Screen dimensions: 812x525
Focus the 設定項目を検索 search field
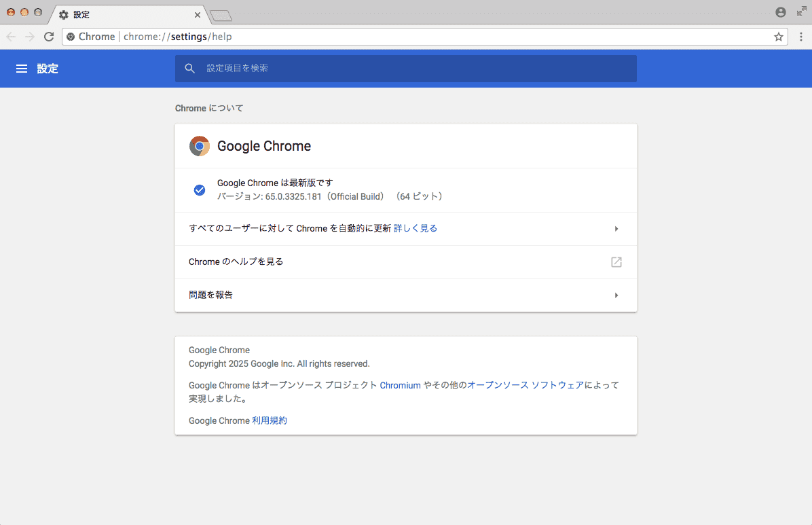pyautogui.click(x=406, y=69)
